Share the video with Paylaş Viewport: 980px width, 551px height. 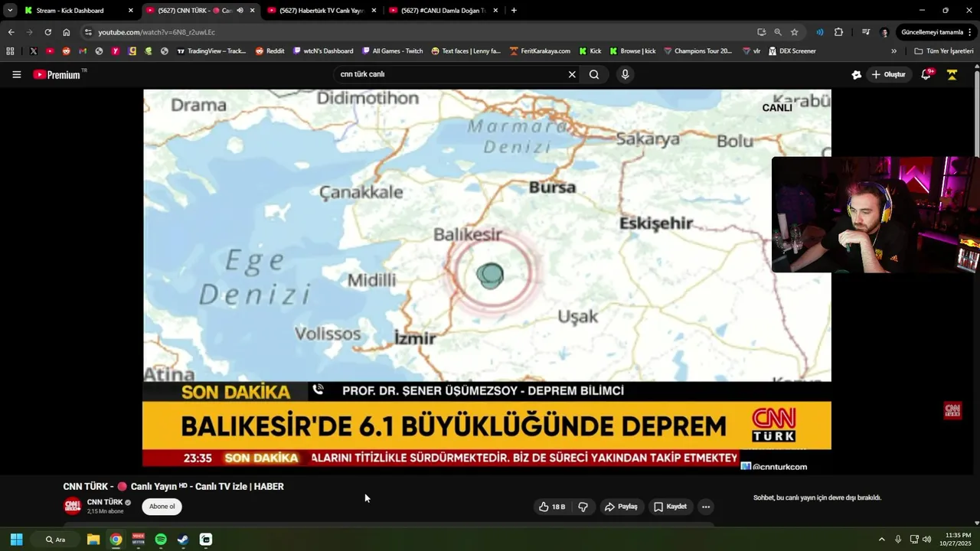pos(621,507)
